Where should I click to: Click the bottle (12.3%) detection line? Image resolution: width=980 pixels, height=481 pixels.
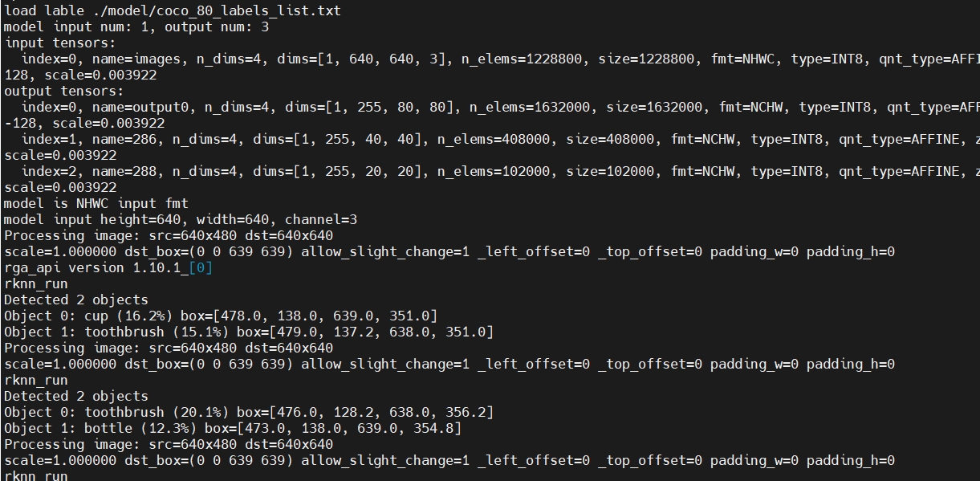pos(233,428)
